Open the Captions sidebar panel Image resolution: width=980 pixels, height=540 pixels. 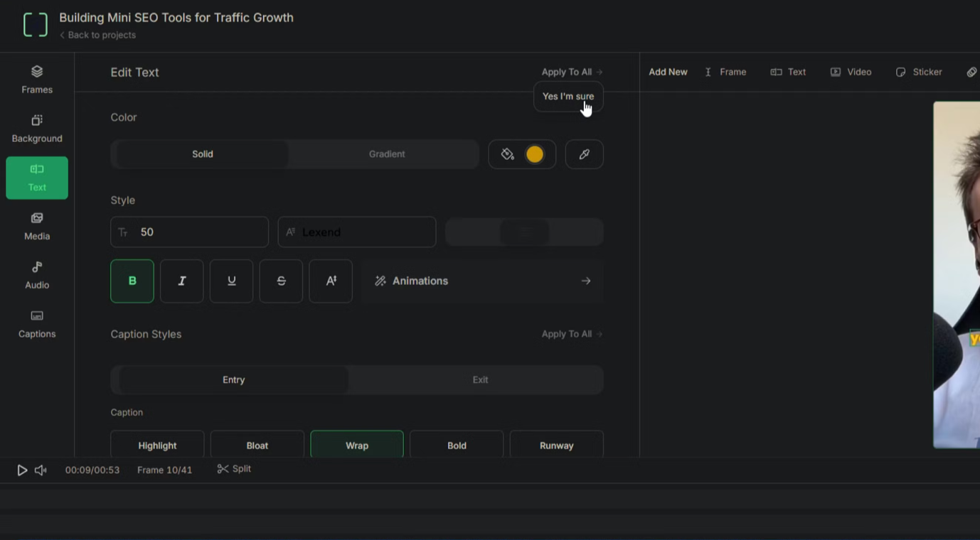tap(37, 324)
